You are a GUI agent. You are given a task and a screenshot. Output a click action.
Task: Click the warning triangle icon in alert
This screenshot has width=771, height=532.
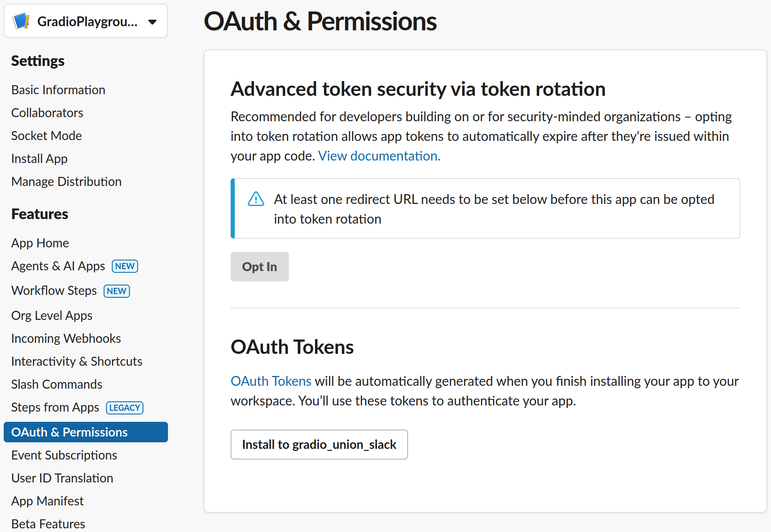coord(256,199)
